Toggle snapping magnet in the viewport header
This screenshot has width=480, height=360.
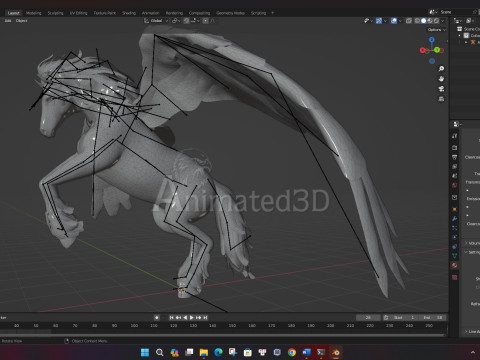point(186,21)
